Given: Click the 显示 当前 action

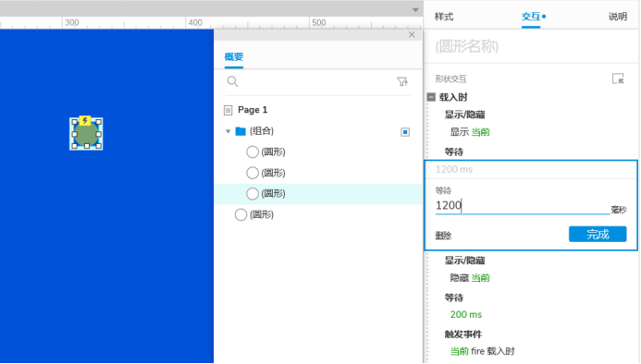Looking at the screenshot, I should point(470,132).
